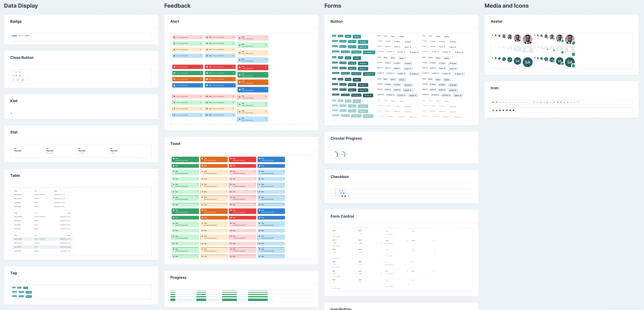The width and height of the screenshot is (644, 310).
Task: Click the chat bubble icon in Icon row
Action: tap(564, 102)
